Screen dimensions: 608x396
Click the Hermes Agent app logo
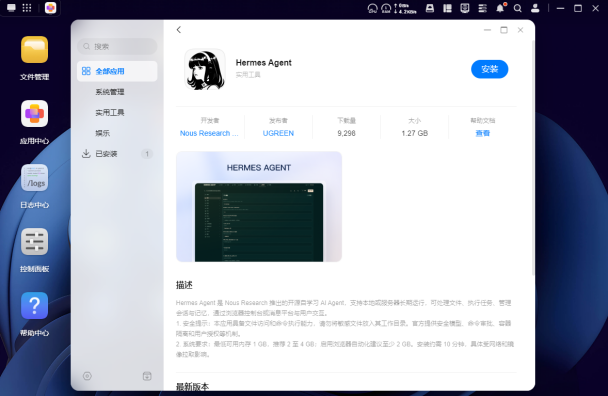(205, 69)
